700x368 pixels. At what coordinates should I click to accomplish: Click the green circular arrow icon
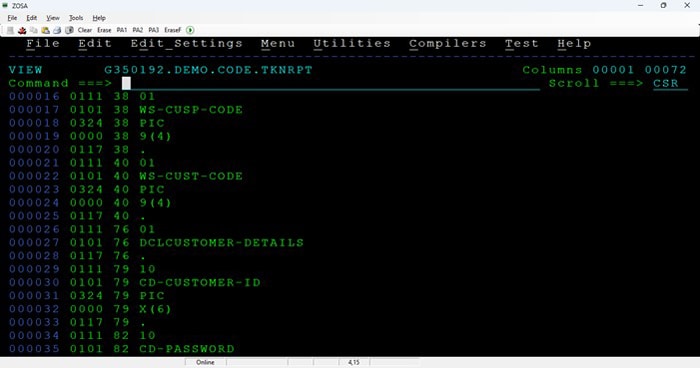tap(190, 30)
